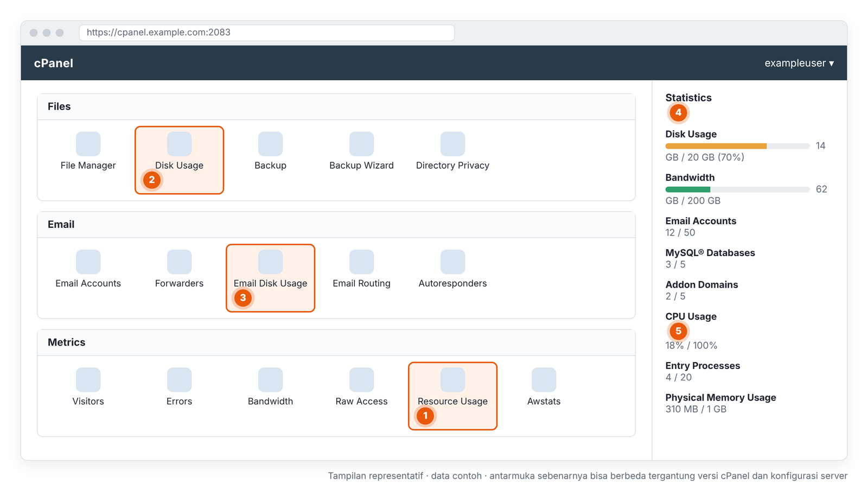The height and width of the screenshot is (502, 868).
Task: Open the Email Disk Usage icon
Action: (x=270, y=262)
